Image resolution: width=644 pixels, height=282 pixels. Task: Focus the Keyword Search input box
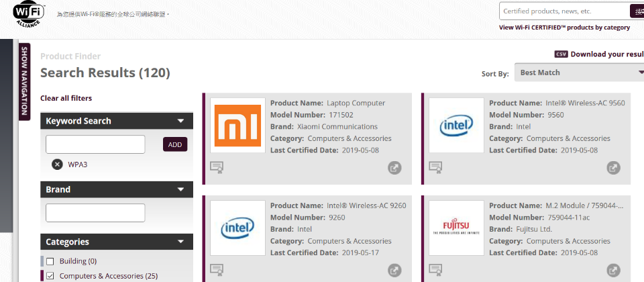(95, 144)
